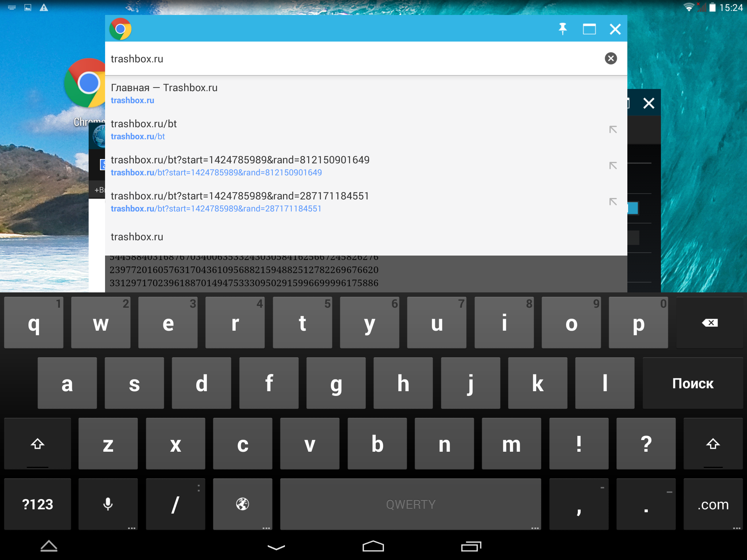The width and height of the screenshot is (747, 560).
Task: Tap the microphone voice input key
Action: 108,504
